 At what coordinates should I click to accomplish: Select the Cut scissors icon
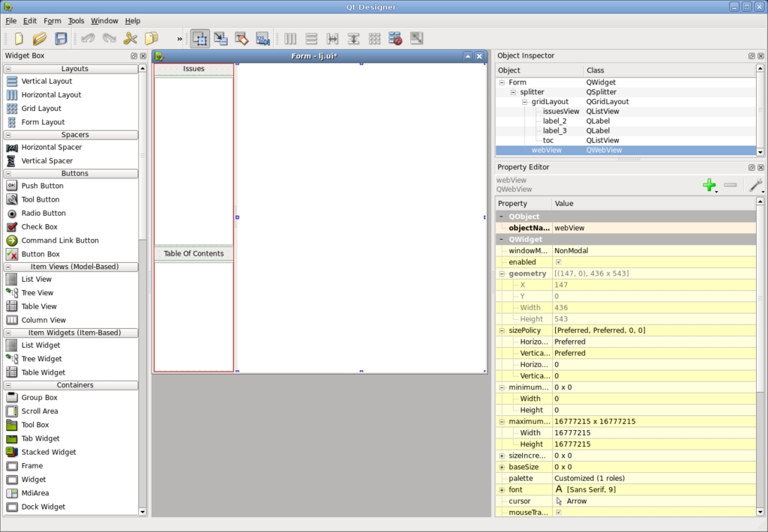130,38
